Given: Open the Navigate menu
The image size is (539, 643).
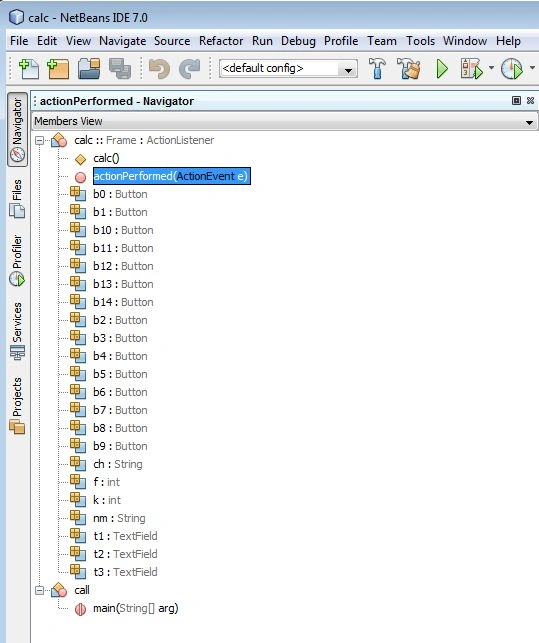Looking at the screenshot, I should tap(123, 41).
